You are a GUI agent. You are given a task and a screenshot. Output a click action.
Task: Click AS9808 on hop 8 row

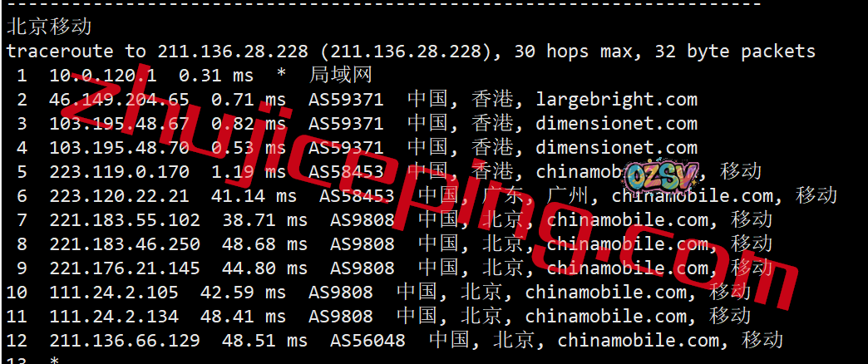click(362, 244)
